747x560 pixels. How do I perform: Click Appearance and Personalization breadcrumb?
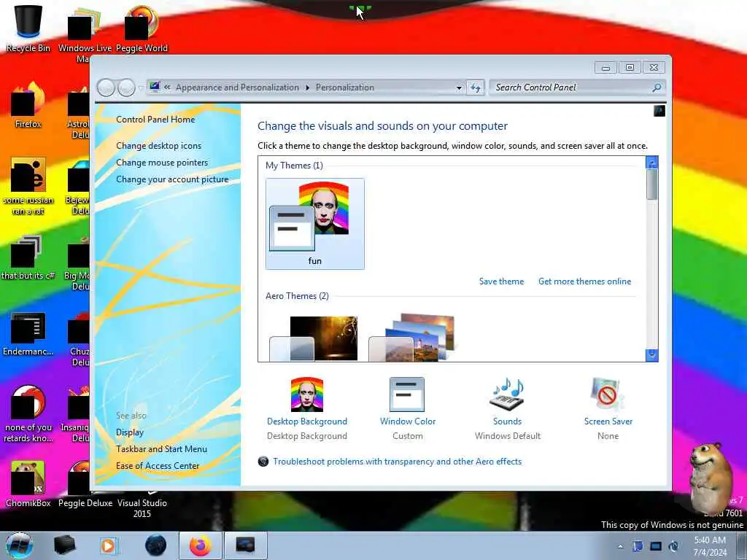click(237, 87)
